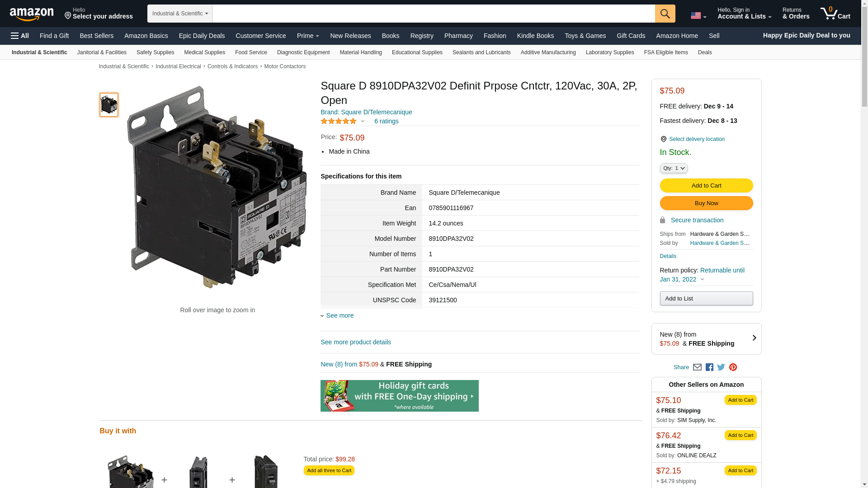This screenshot has width=868, height=488.
Task: Share product on Twitter icon
Action: (x=721, y=367)
